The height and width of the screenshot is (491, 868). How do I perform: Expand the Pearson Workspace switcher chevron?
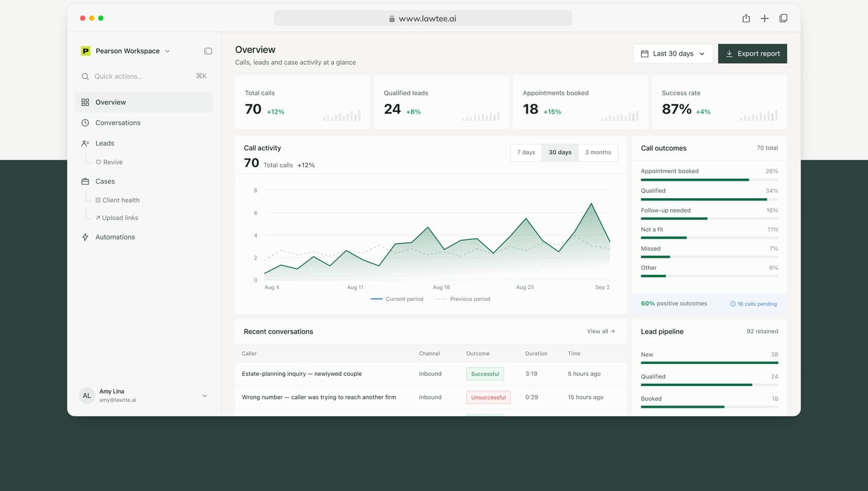click(168, 51)
